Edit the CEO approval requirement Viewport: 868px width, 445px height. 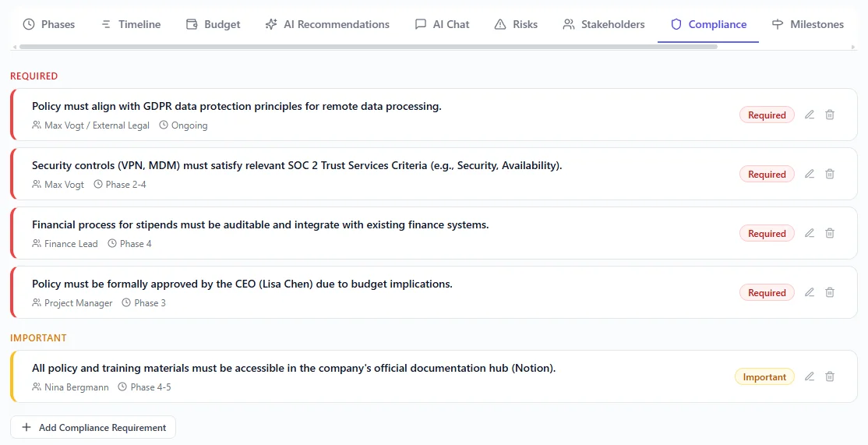tap(810, 292)
